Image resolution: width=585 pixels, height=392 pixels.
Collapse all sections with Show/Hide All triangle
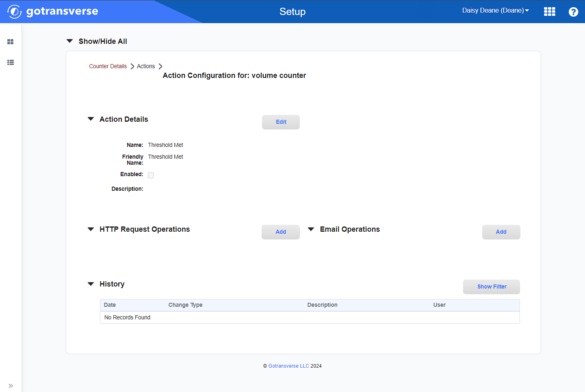(70, 41)
